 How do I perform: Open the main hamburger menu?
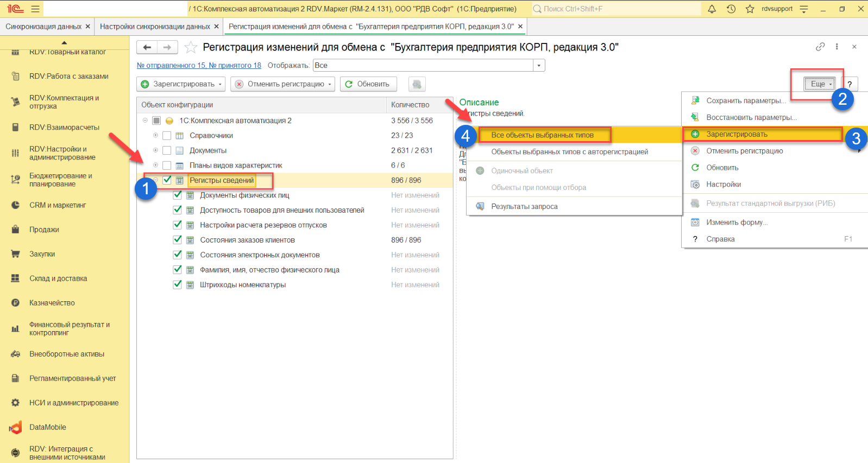[35, 9]
